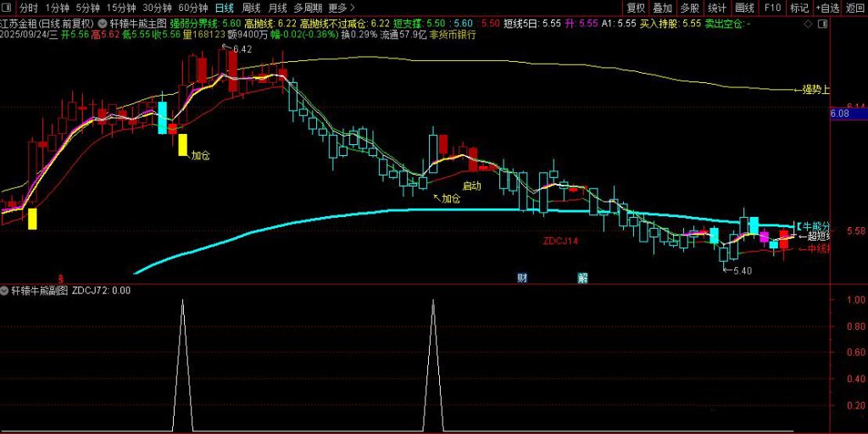Click the 返回 back button

[x=855, y=8]
